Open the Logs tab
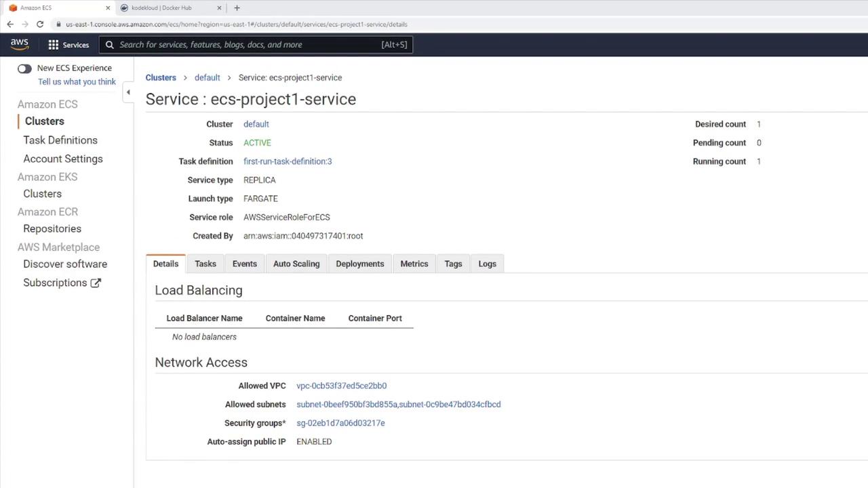 pos(488,264)
